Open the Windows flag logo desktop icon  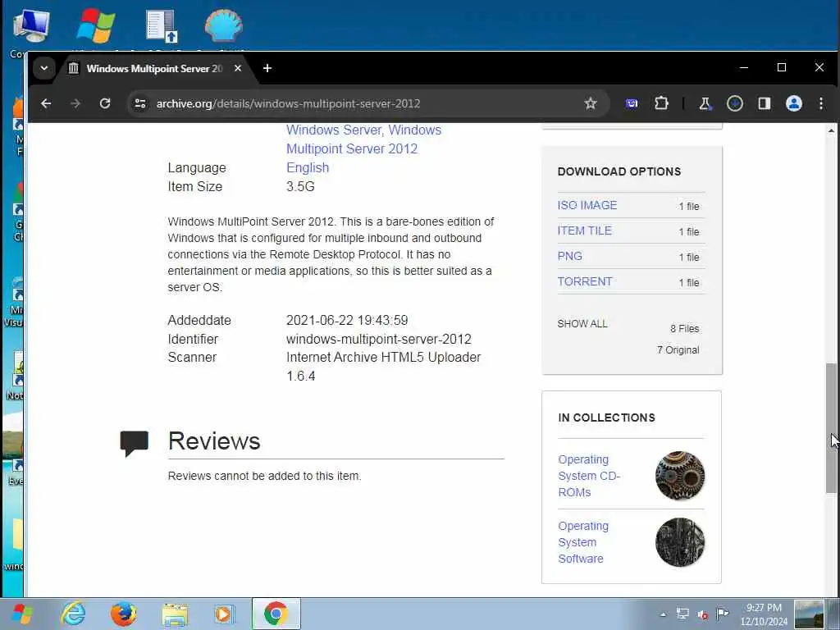point(95,27)
